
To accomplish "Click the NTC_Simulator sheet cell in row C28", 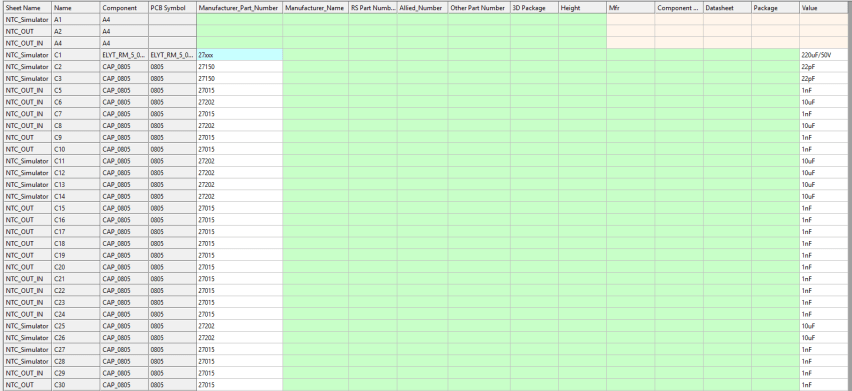I will [x=28, y=361].
